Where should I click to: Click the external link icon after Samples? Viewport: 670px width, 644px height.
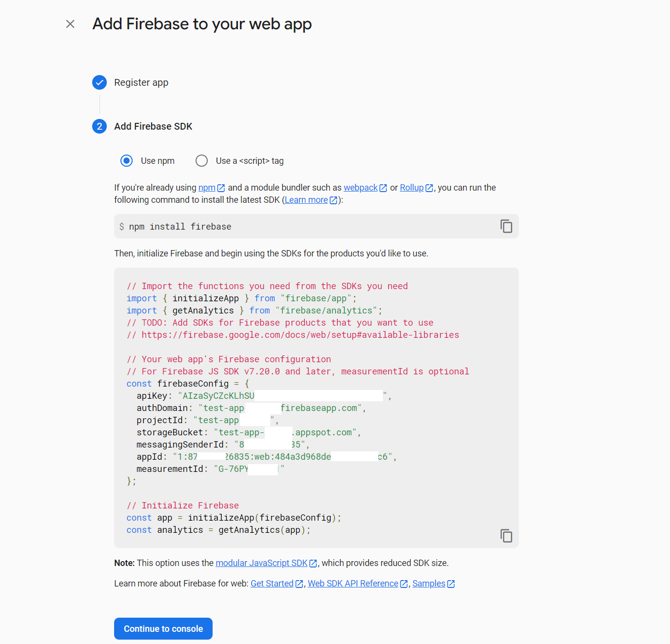451,584
